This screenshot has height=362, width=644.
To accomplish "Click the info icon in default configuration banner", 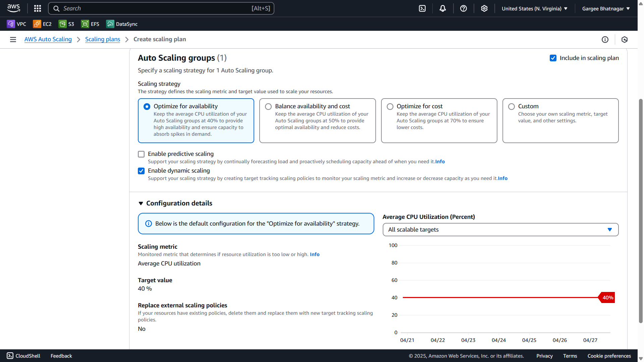I will (148, 224).
